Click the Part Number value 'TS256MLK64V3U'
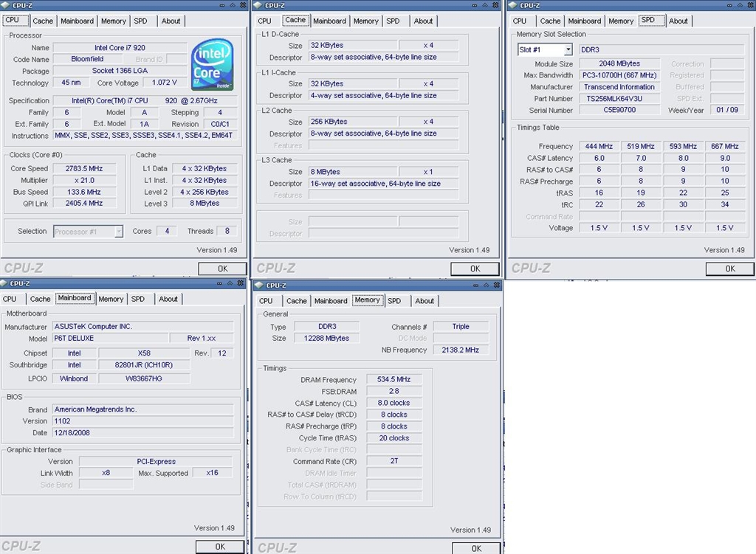The width and height of the screenshot is (756, 554). (619, 99)
